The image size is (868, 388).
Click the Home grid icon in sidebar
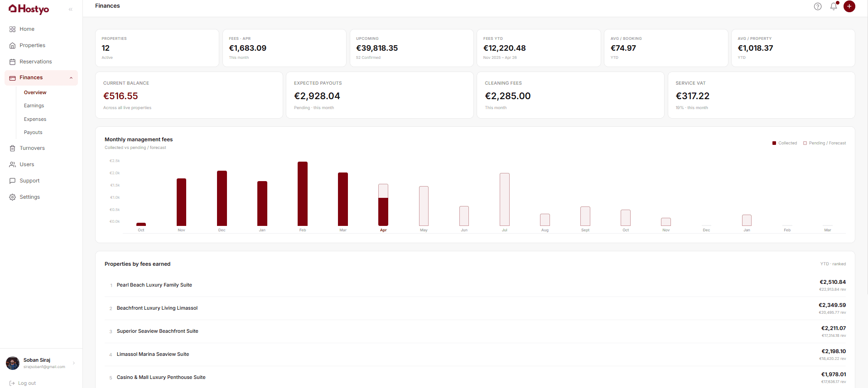(12, 29)
